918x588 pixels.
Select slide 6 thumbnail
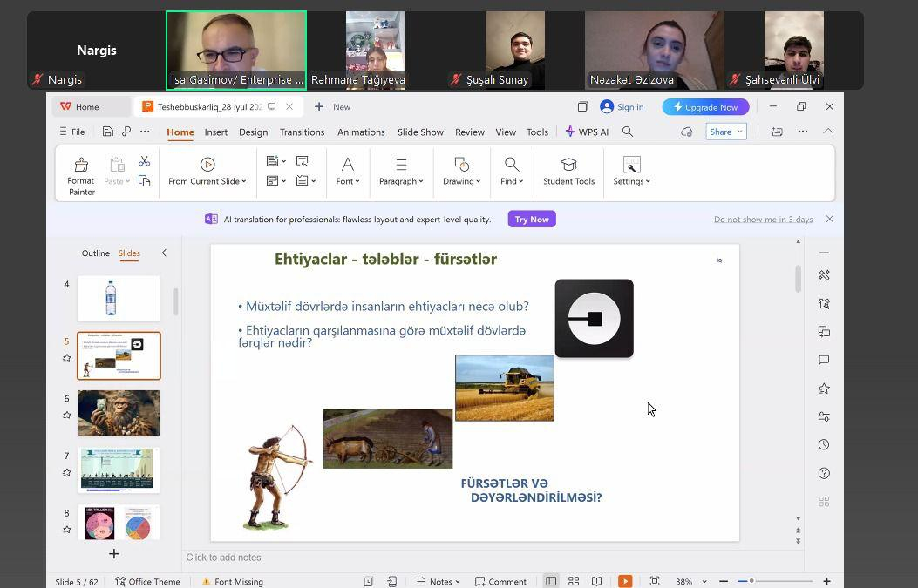(x=119, y=413)
